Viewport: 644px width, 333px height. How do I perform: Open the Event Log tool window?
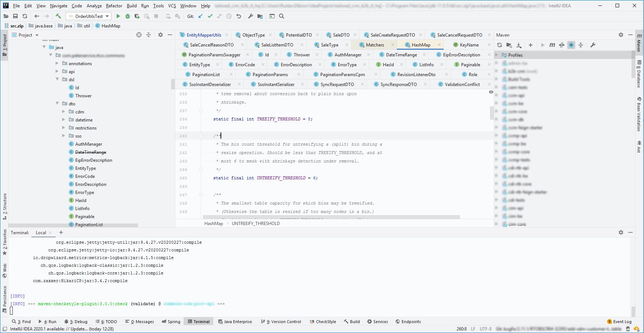pos(619,322)
